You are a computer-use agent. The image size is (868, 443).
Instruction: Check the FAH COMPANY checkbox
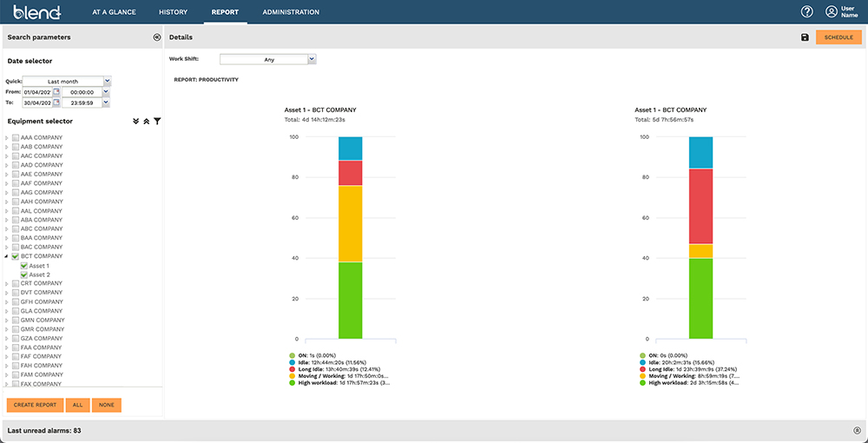16,366
